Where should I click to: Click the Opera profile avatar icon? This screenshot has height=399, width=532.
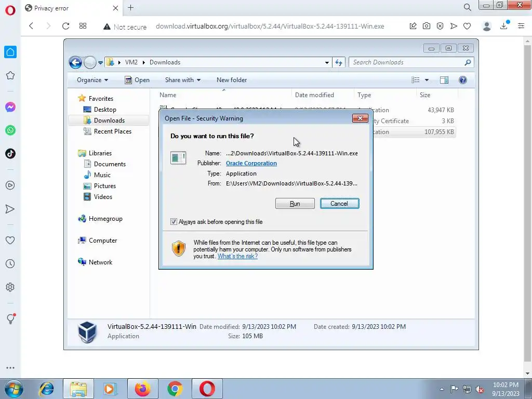coord(487,26)
